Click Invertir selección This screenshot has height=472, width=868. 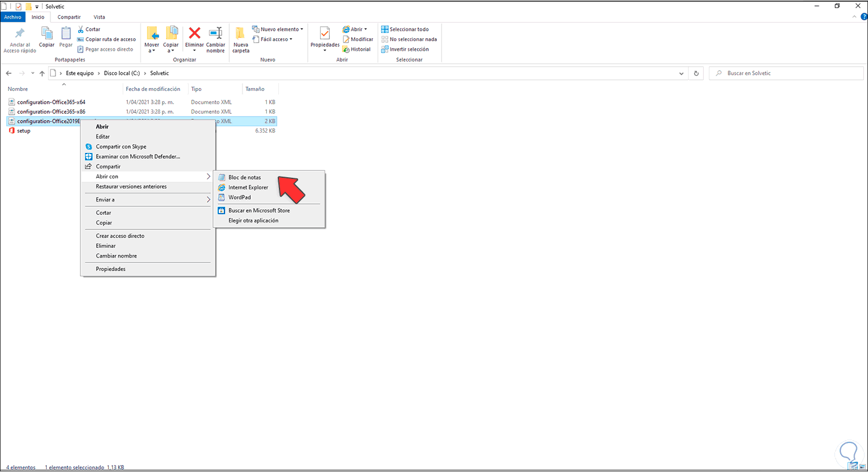(405, 49)
